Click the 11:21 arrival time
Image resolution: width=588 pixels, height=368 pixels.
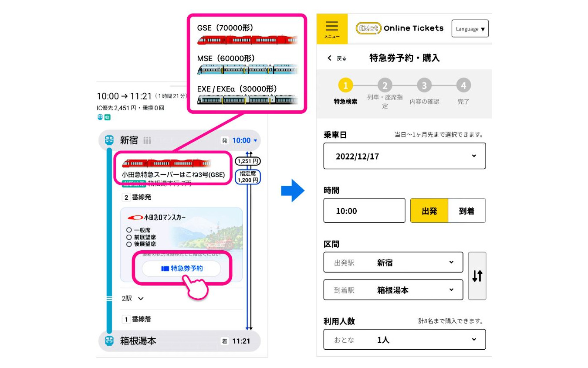click(x=240, y=341)
